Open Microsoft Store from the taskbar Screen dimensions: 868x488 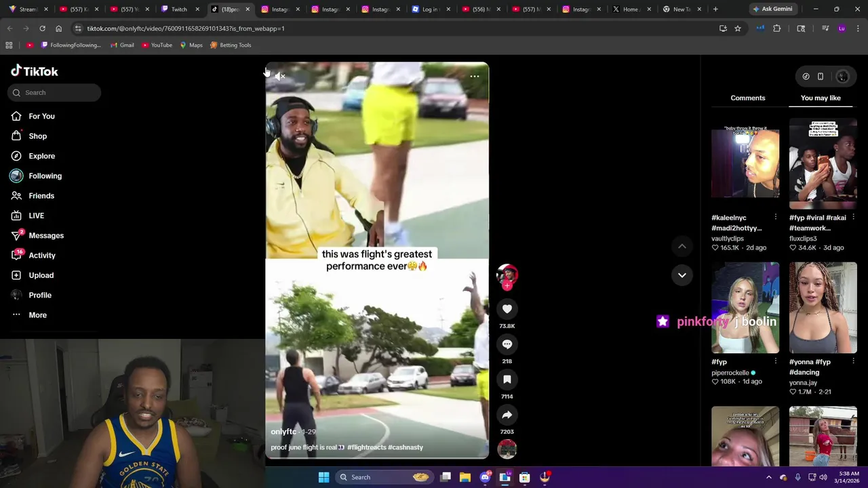(x=524, y=477)
